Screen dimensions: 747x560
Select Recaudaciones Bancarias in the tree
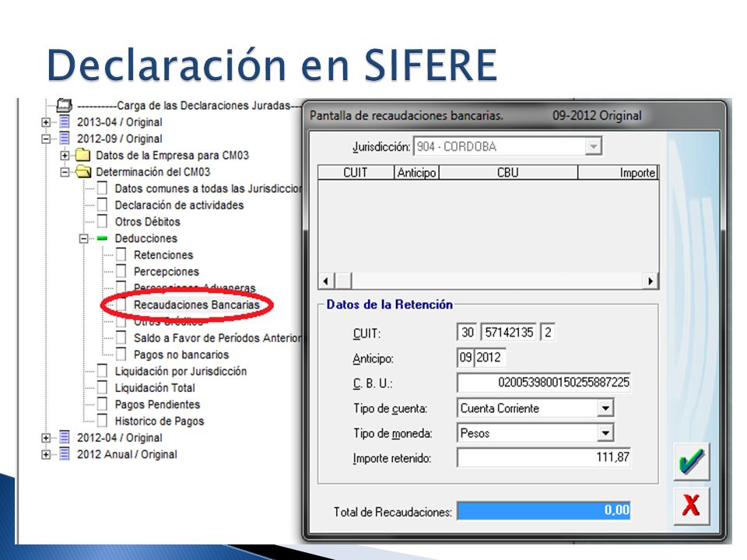point(197,305)
